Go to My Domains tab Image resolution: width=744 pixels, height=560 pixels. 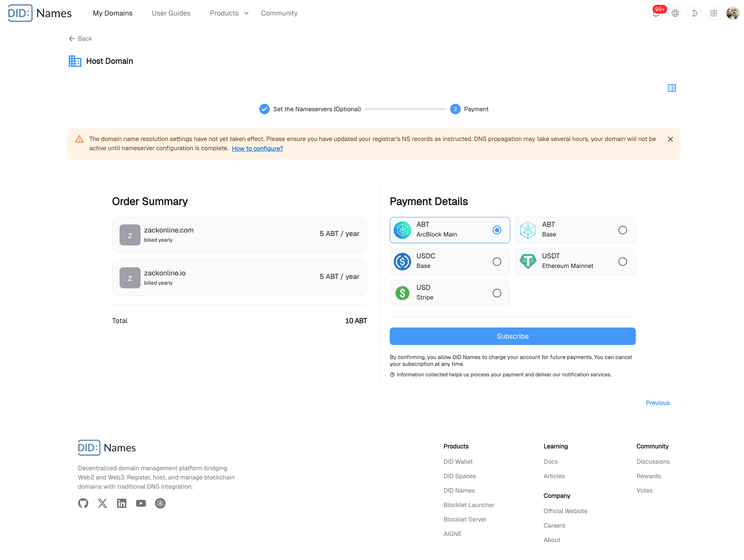coord(113,13)
